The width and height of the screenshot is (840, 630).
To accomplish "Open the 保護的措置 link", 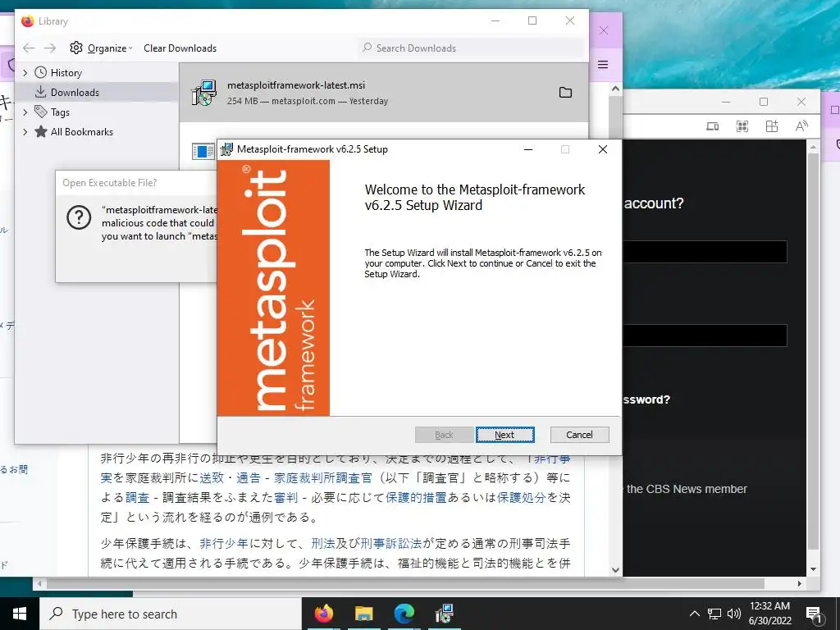I will click(x=416, y=498).
